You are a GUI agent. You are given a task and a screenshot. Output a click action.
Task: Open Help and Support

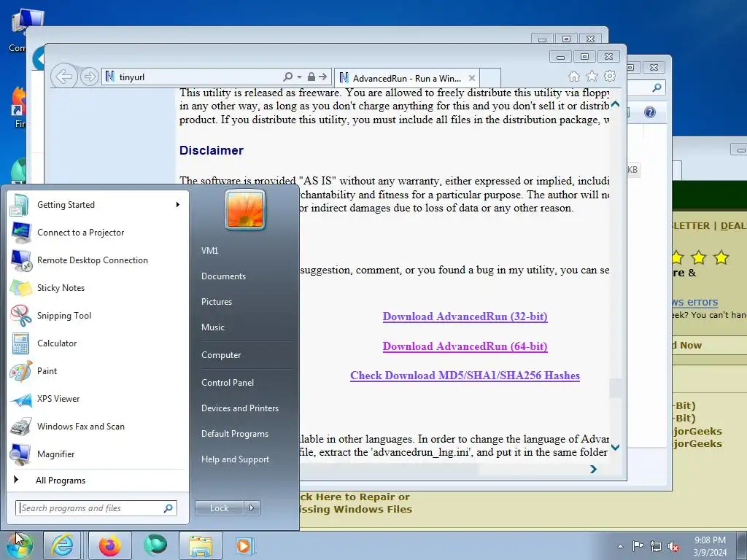(236, 459)
